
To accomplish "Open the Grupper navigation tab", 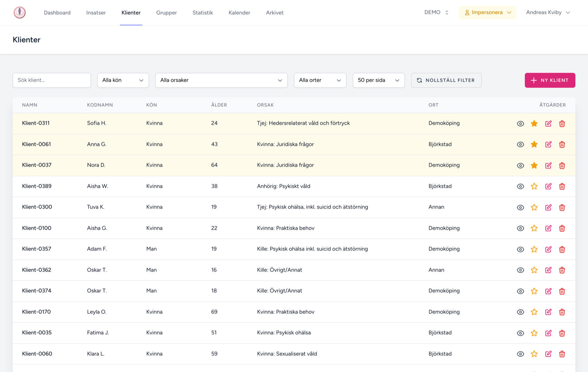I will coord(166,12).
